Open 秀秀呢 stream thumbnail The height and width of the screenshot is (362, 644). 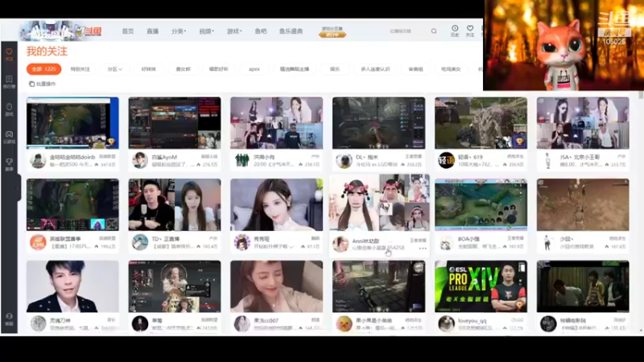tap(276, 204)
